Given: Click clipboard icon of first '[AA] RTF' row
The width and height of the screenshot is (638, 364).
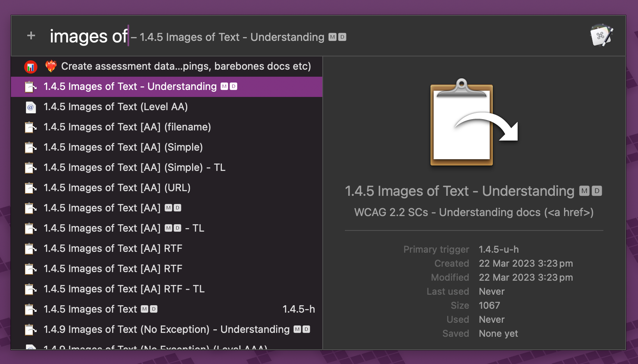Looking at the screenshot, I should coord(31,249).
